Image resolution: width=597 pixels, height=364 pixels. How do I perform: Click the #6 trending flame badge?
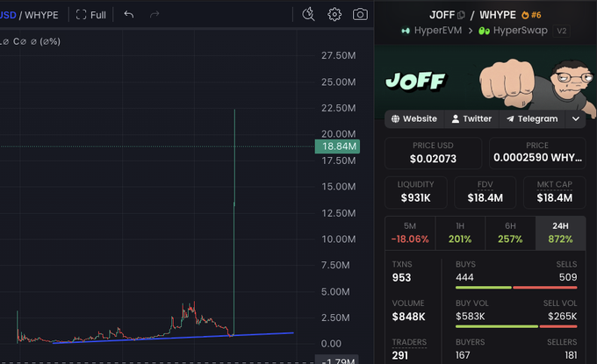pos(531,15)
